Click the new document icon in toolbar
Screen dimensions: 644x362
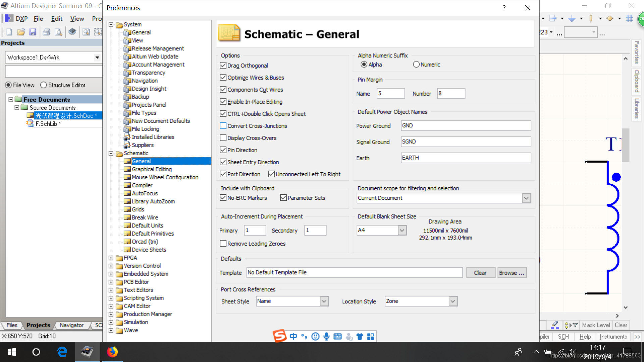(9, 32)
